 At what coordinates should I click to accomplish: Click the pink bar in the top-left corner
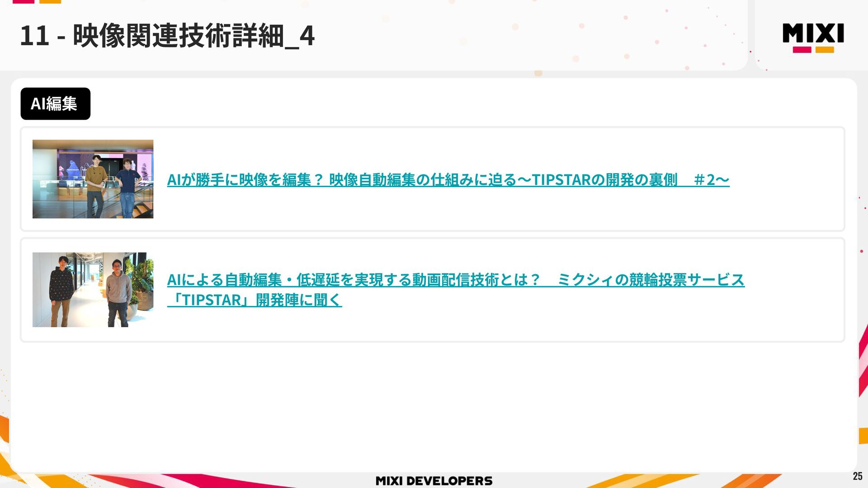point(23,1)
